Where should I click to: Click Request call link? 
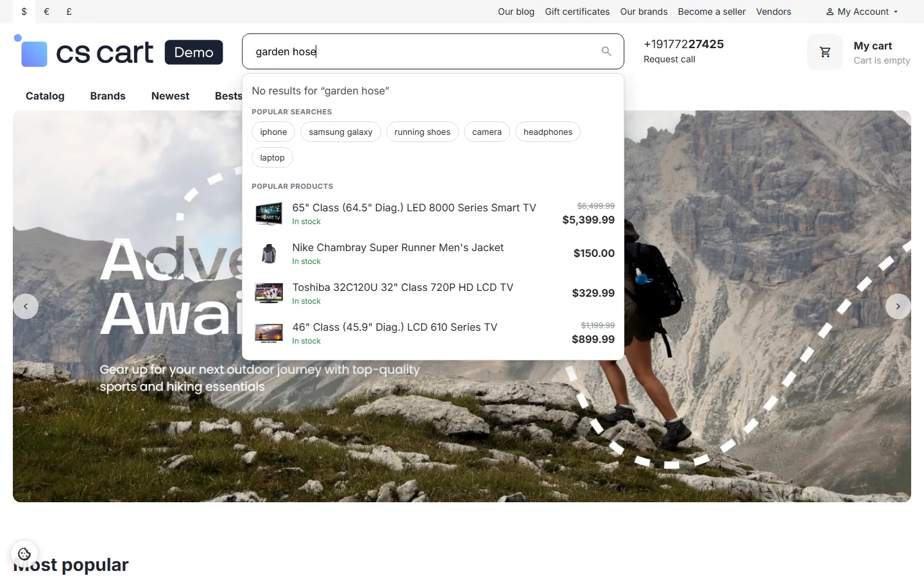coord(669,59)
